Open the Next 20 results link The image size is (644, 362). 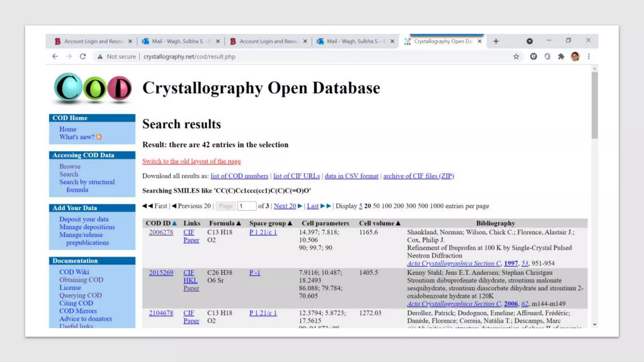coord(285,206)
